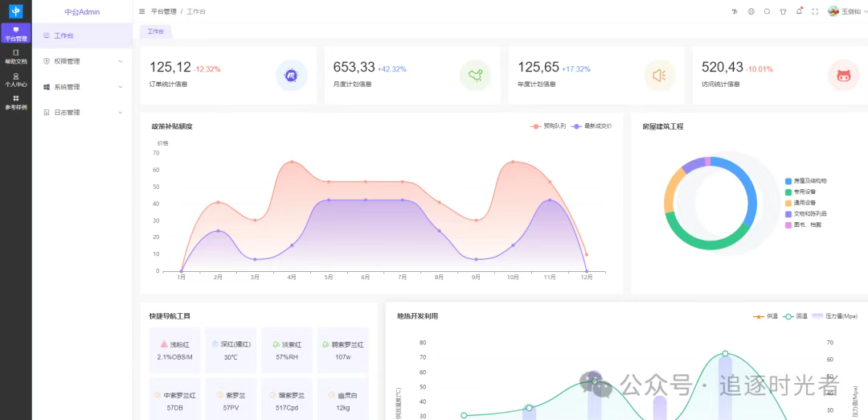This screenshot has width=868, height=420.
Task: Expand the 系统管理 menu chevron
Action: (121, 87)
